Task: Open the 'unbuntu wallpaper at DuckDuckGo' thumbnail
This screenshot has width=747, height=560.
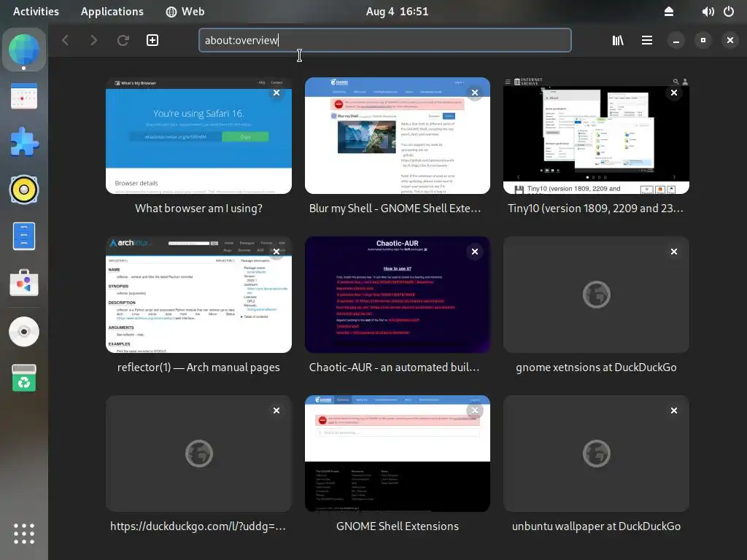Action: pyautogui.click(x=596, y=454)
